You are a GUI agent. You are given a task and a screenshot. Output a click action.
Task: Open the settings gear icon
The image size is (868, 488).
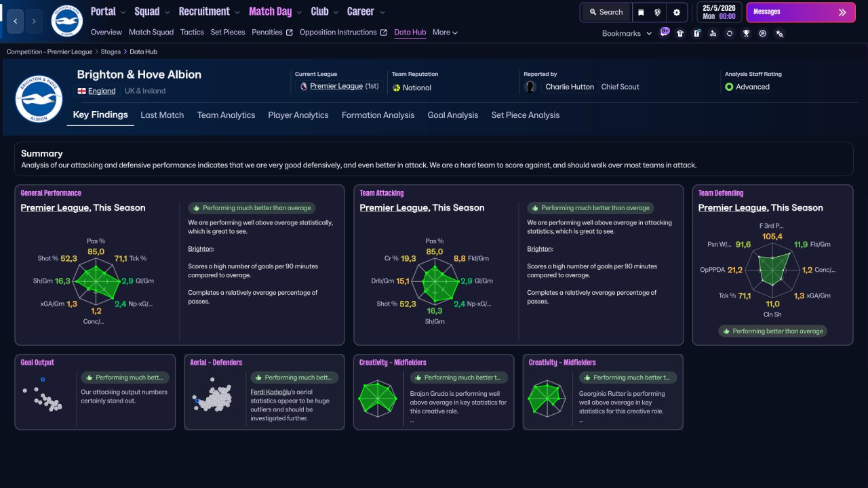(x=677, y=12)
